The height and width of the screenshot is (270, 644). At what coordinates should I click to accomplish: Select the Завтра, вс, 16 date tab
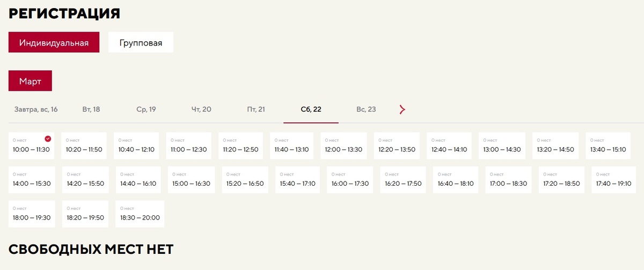click(36, 110)
